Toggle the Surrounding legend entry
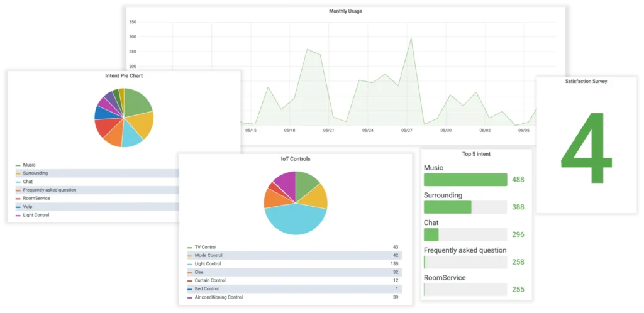Viewport: 644px width, 313px height. 35,173
